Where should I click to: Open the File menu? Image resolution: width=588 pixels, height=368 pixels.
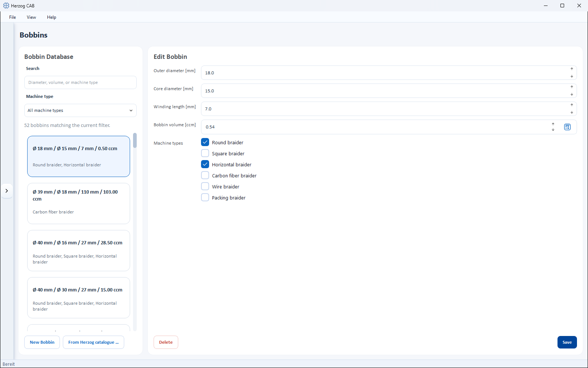pos(12,17)
